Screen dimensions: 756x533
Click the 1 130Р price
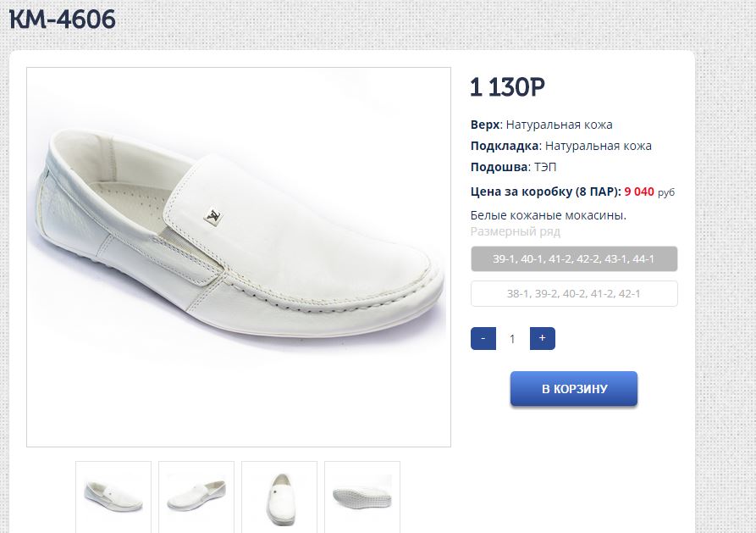507,86
